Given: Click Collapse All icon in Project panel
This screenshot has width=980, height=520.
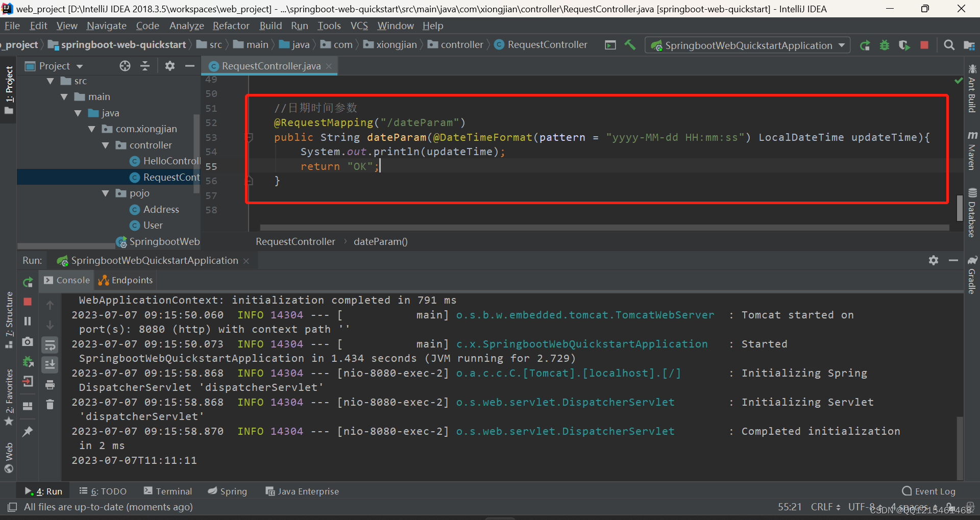Looking at the screenshot, I should (145, 66).
